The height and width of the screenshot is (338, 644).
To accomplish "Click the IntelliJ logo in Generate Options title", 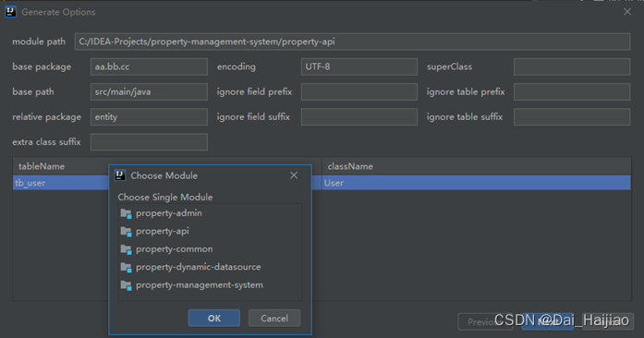I will 11,12.
